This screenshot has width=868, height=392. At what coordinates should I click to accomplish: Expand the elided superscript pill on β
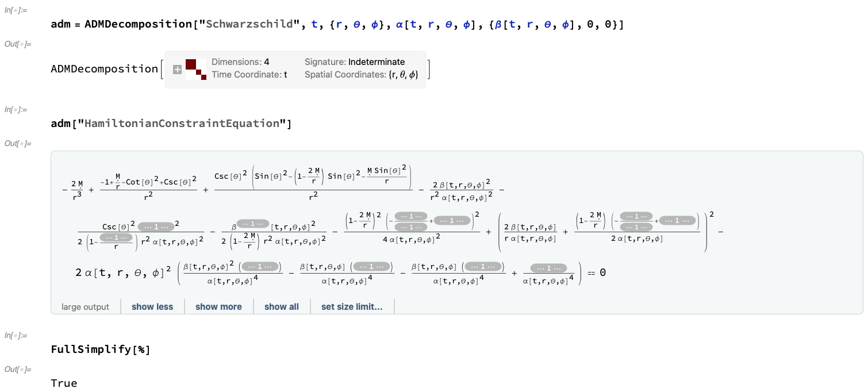(254, 223)
